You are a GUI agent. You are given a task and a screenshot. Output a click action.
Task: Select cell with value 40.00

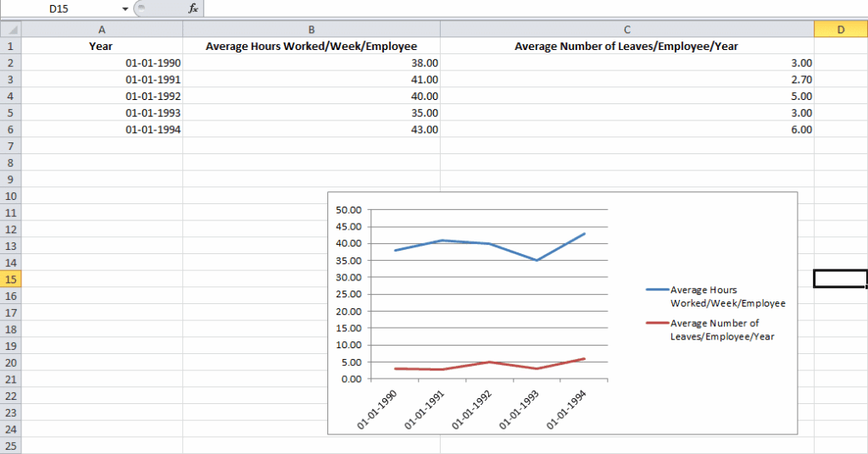point(311,96)
